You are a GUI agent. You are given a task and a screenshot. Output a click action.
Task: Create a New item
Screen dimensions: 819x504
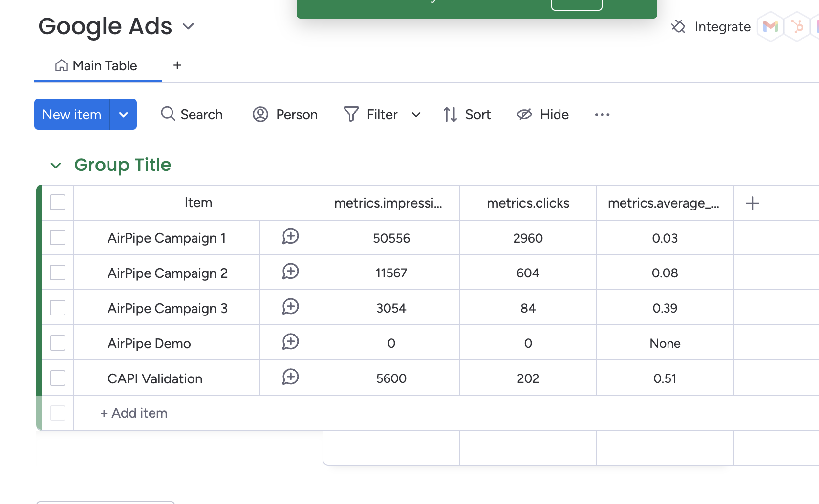[72, 114]
